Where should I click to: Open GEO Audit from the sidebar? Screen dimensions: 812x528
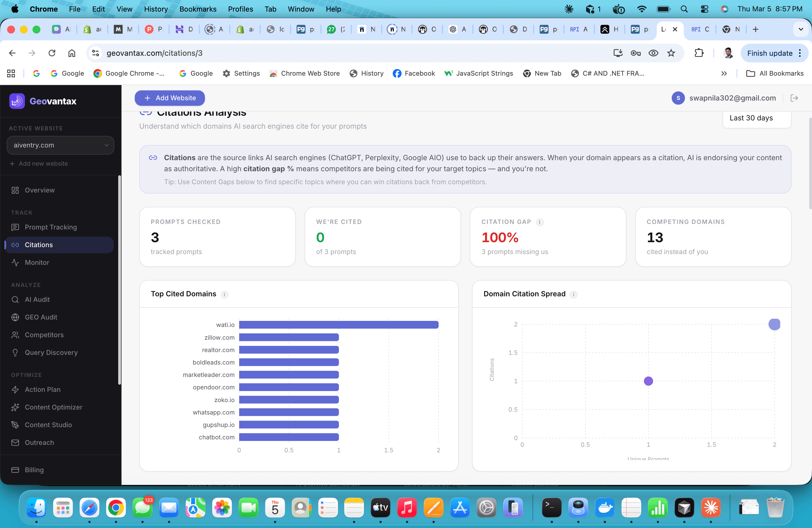41,317
